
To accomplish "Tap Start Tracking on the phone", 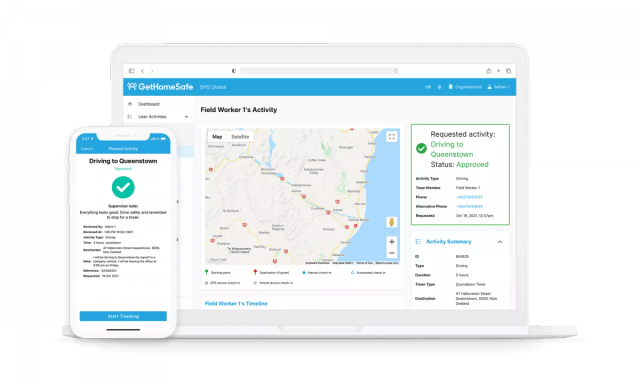I will click(x=123, y=316).
